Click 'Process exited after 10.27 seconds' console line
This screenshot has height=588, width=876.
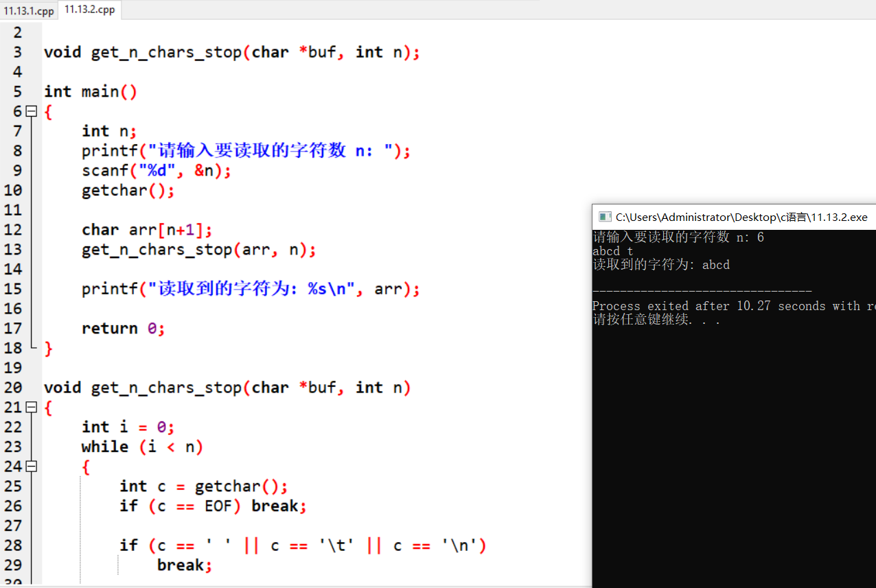tap(734, 306)
